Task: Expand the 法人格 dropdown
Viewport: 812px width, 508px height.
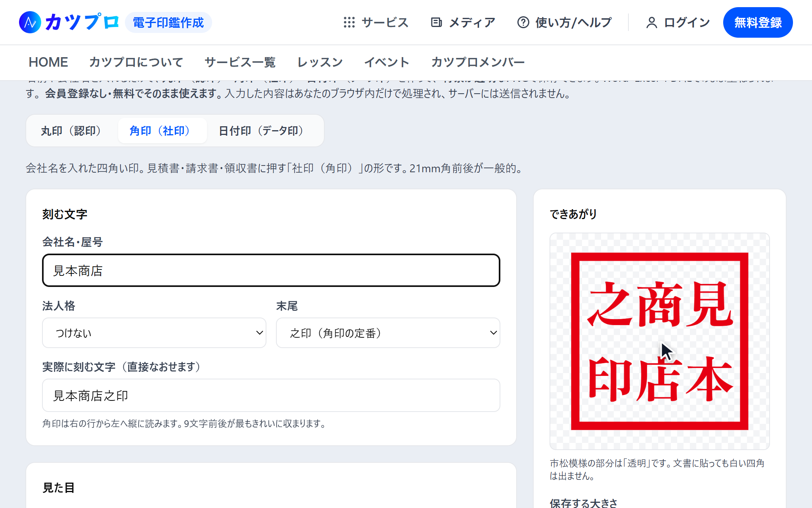Action: [x=154, y=333]
